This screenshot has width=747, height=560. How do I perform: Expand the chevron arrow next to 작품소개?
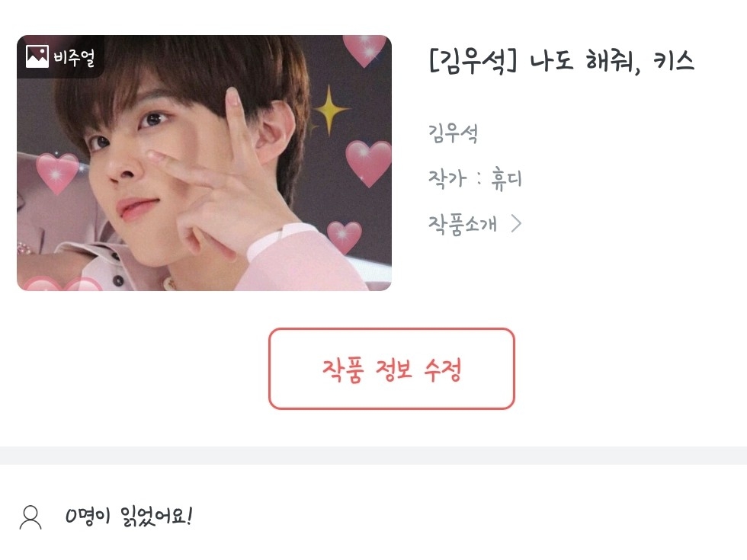(x=517, y=223)
